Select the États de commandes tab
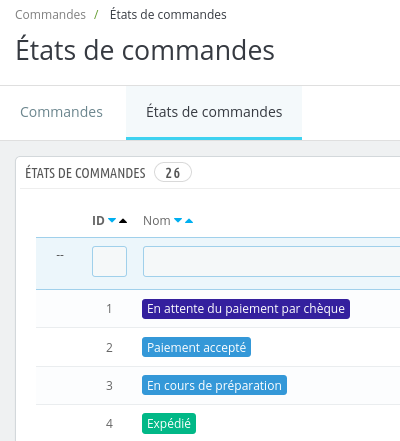The width and height of the screenshot is (400, 441). (x=214, y=112)
